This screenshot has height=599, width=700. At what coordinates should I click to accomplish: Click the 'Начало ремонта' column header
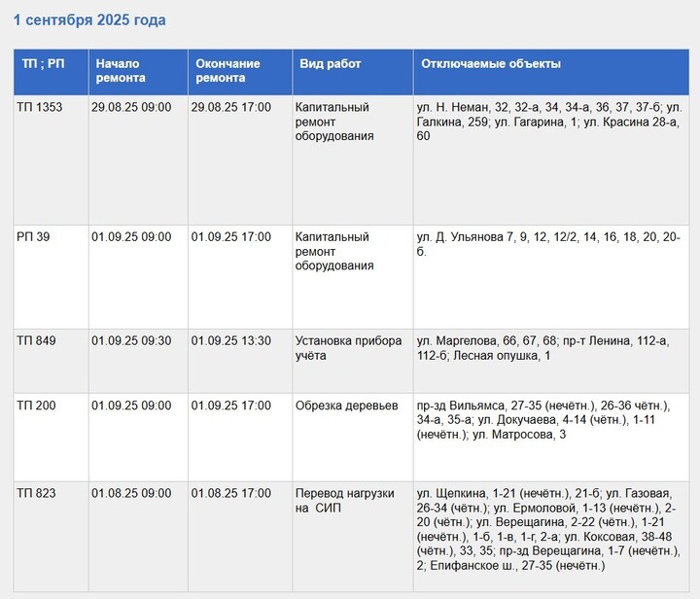(x=138, y=72)
